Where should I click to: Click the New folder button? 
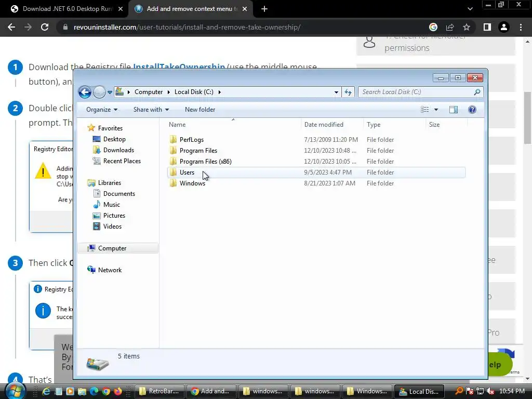(200, 110)
